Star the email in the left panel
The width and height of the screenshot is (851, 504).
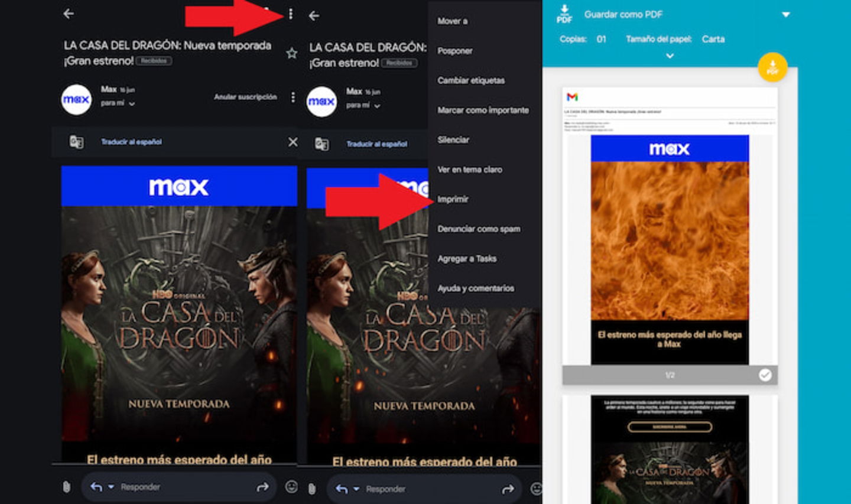pyautogui.click(x=291, y=54)
